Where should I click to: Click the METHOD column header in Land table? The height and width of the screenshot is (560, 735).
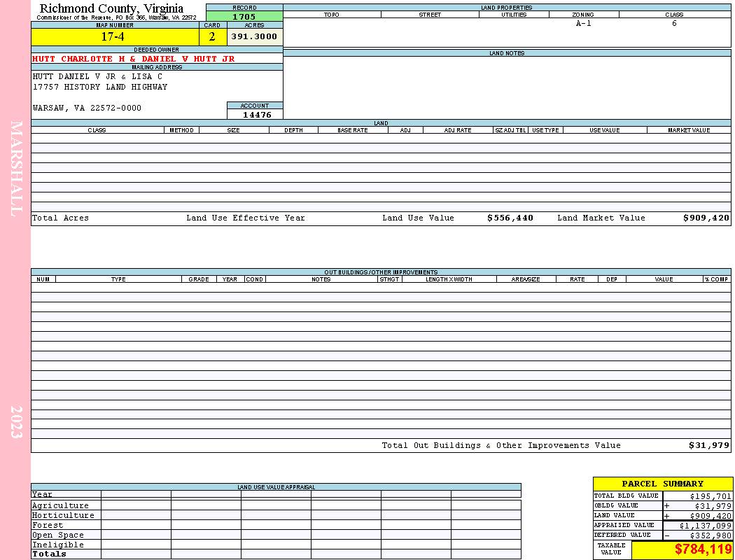[x=181, y=130]
